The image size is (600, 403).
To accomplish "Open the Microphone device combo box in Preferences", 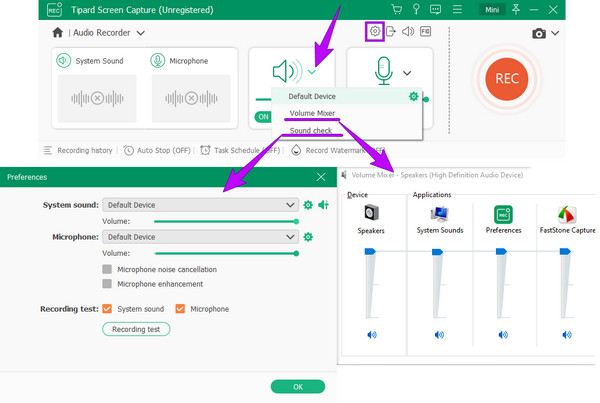I will 200,237.
